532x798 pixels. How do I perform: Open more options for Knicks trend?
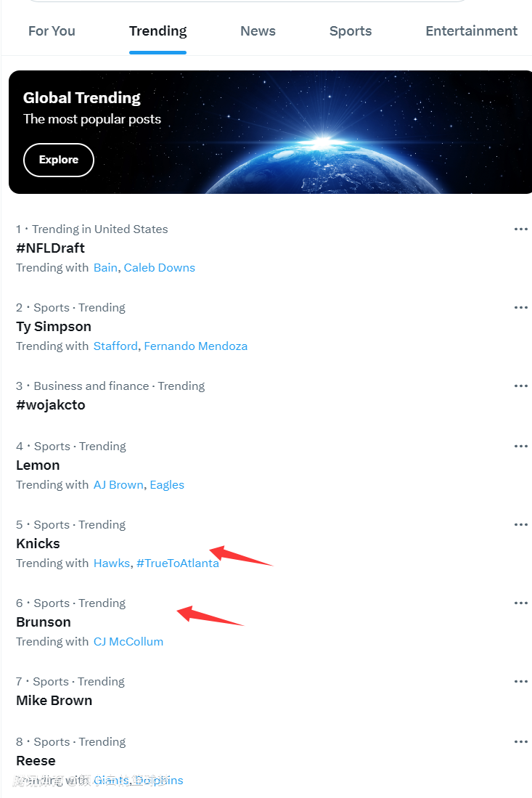pyautogui.click(x=520, y=525)
